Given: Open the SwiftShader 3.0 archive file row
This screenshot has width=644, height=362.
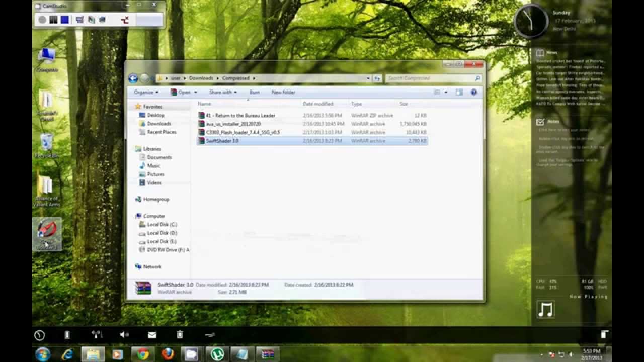Looking at the screenshot, I should point(312,141).
